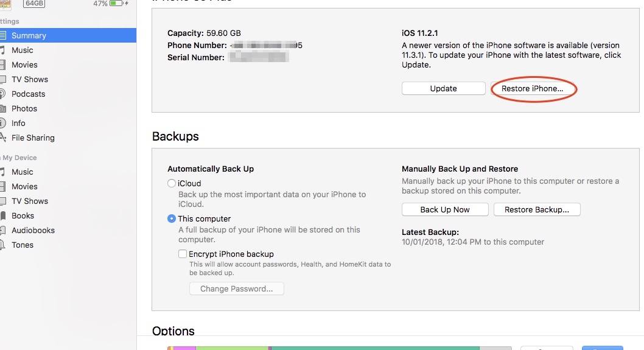Click the iOS 11.2.1 version label

tap(420, 33)
